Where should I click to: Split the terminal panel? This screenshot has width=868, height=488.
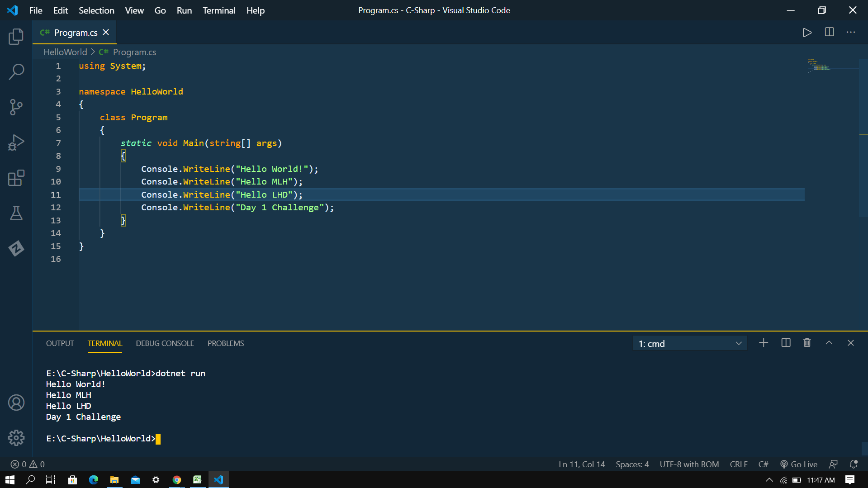click(786, 343)
